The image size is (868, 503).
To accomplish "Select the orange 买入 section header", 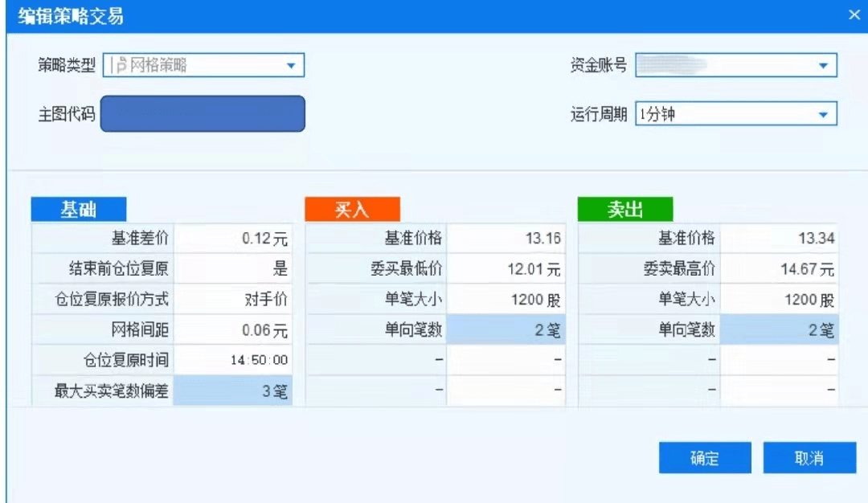I will [352, 209].
